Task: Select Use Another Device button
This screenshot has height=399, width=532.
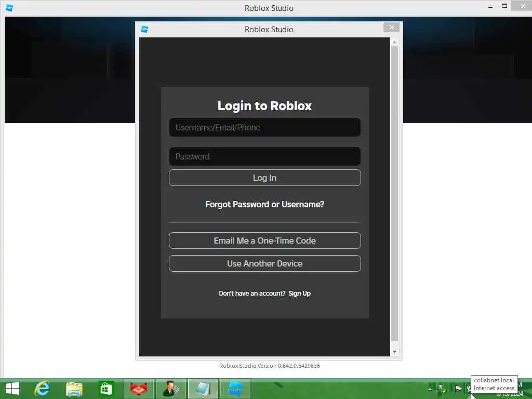Action: tap(264, 263)
